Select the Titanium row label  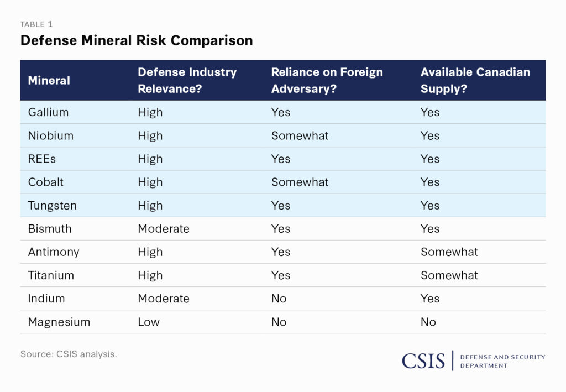click(51, 275)
